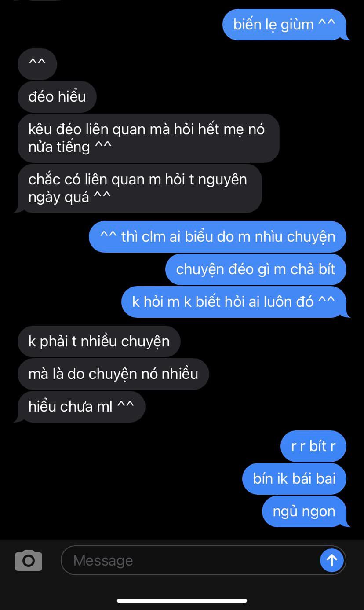This screenshot has width=364, height=610.
Task: Tap the last sent bubble 'ngủ ngon'
Action: pyautogui.click(x=304, y=511)
